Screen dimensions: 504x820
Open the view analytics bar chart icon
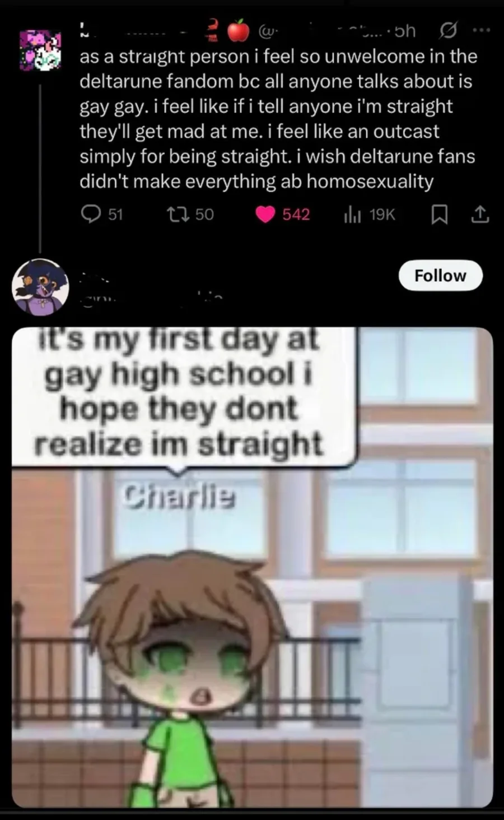click(x=352, y=214)
